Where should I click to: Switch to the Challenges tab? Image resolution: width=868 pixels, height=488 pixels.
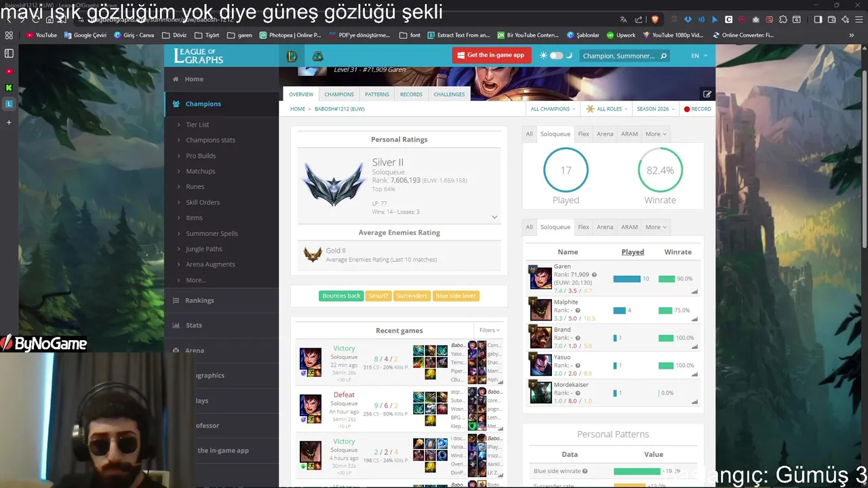450,94
